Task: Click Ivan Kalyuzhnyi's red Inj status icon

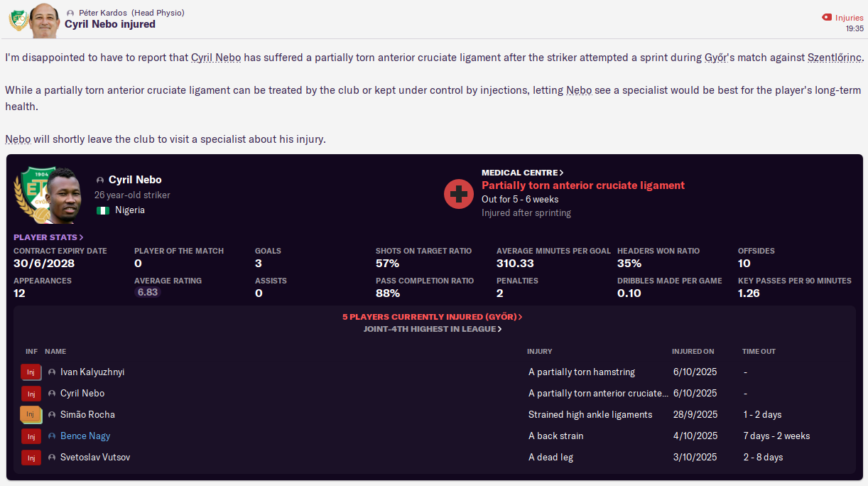Action: (31, 372)
